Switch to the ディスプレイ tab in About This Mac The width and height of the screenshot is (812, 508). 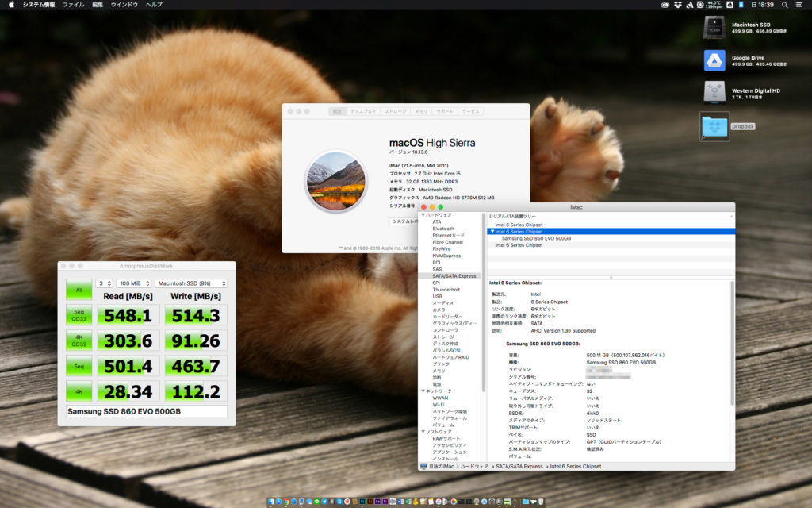click(363, 111)
